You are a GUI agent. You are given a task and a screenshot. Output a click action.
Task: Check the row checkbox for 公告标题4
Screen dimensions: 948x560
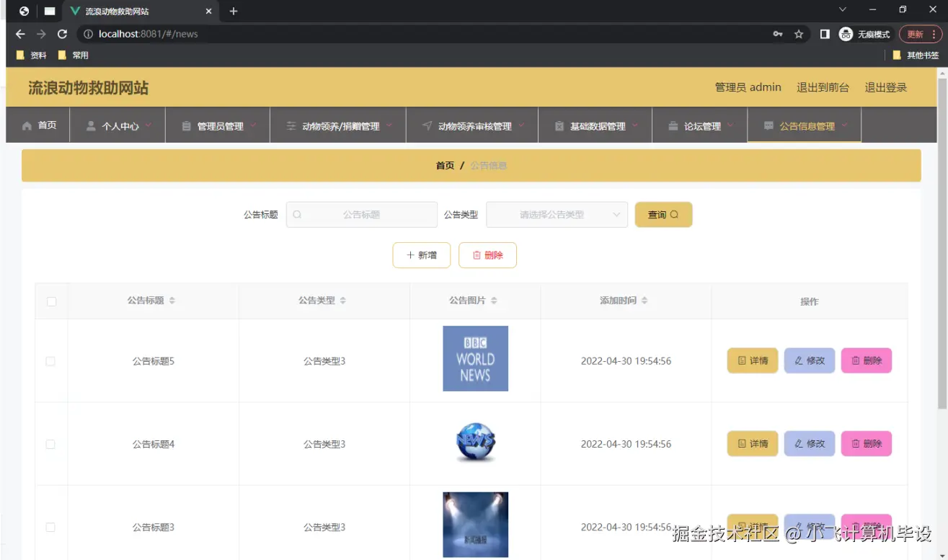(x=50, y=444)
